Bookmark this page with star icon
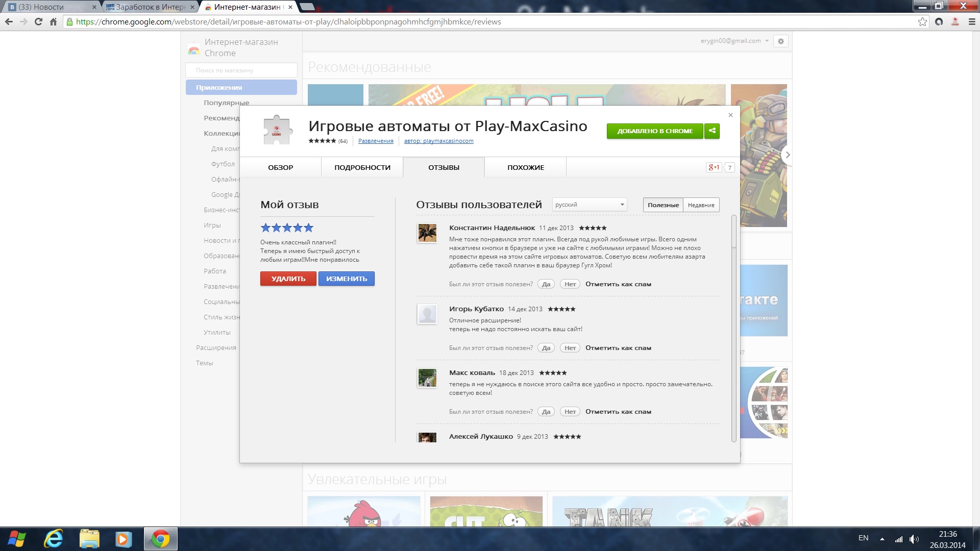980x551 pixels. tap(922, 22)
